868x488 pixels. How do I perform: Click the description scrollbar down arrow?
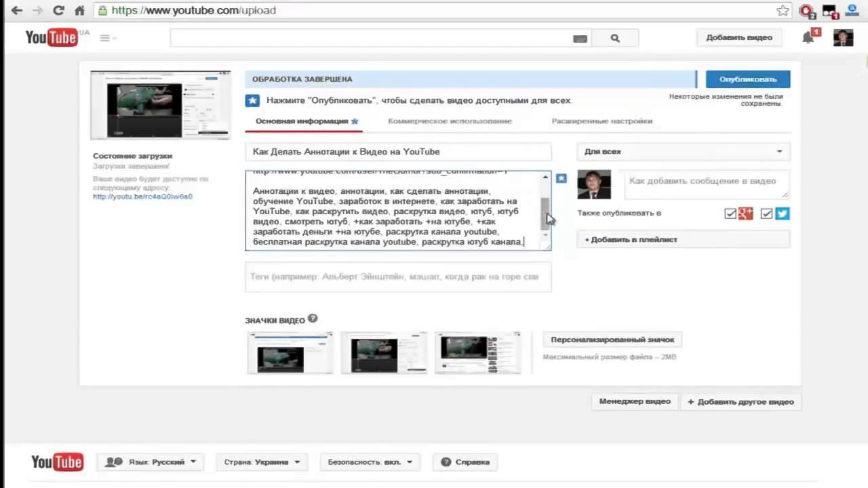click(545, 235)
